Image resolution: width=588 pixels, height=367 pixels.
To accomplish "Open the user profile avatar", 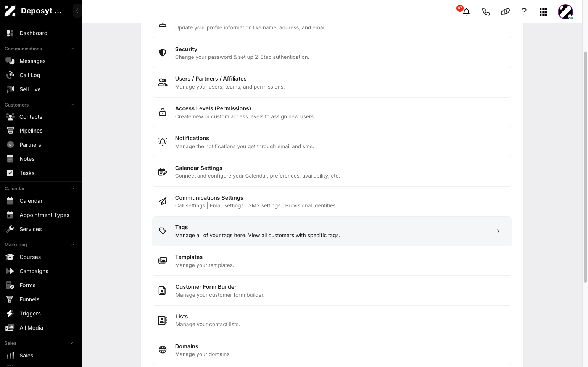I will [x=565, y=12].
